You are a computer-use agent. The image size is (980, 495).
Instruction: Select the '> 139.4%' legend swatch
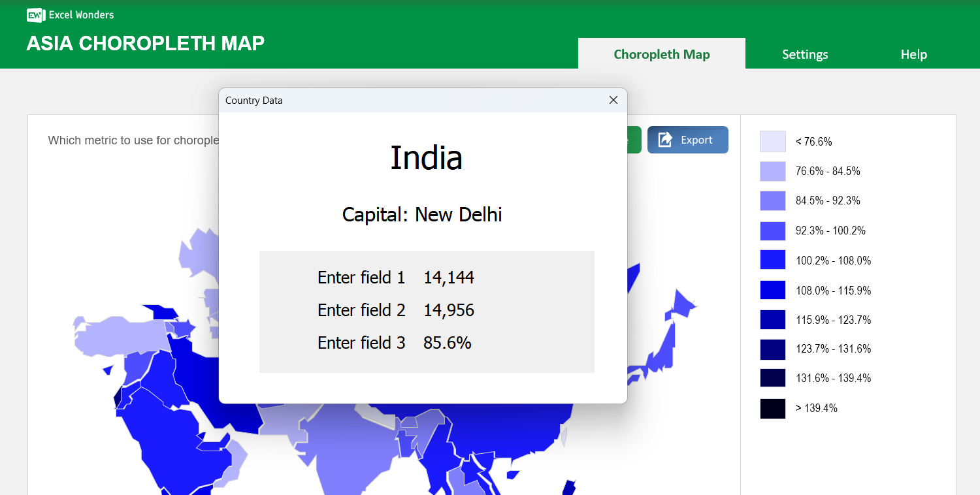tap(772, 407)
